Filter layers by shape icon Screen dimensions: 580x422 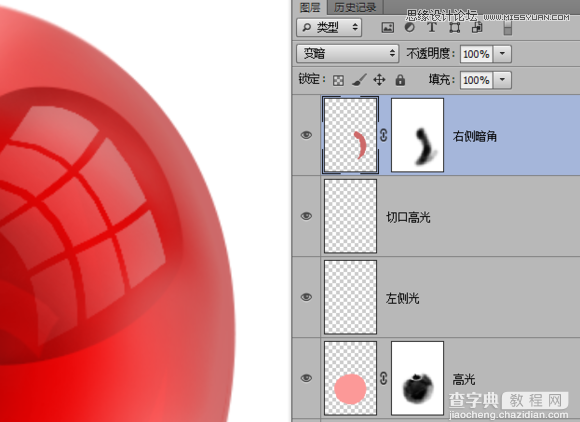pos(454,27)
